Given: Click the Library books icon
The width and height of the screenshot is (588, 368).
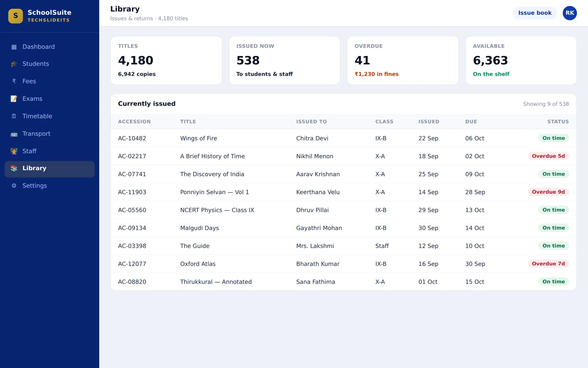Looking at the screenshot, I should pos(14,168).
